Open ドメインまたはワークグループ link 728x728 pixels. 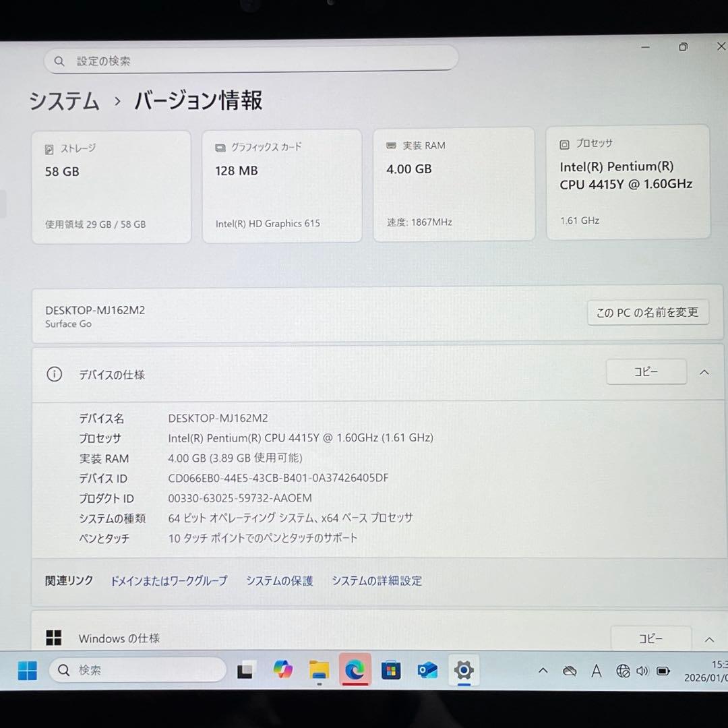pyautogui.click(x=169, y=580)
